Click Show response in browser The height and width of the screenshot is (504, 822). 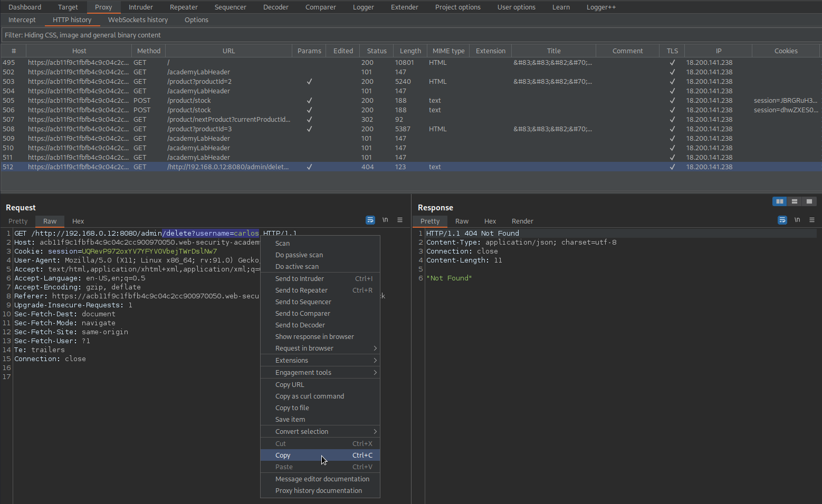pos(320,336)
